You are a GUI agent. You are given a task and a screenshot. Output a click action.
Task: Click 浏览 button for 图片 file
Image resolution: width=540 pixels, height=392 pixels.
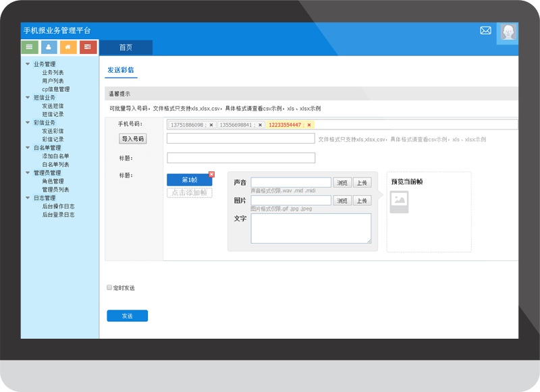click(x=342, y=200)
